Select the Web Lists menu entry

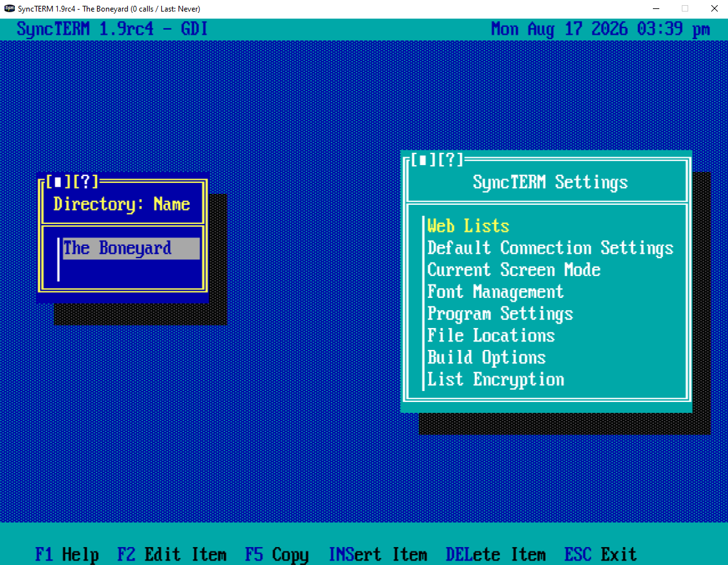click(468, 226)
